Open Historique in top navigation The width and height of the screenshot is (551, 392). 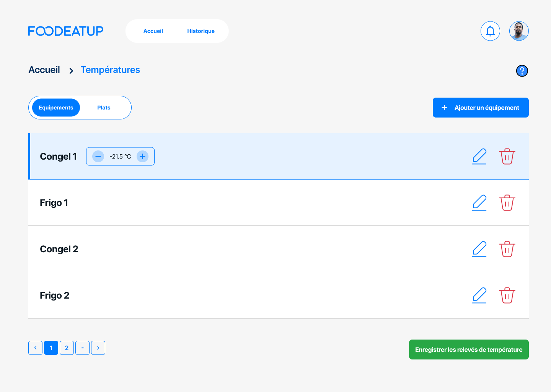(x=201, y=31)
